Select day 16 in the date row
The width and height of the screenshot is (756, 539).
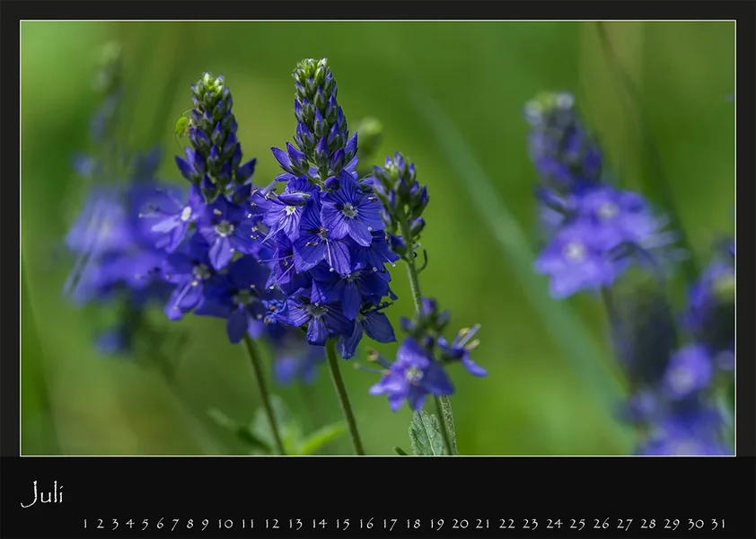(x=366, y=524)
